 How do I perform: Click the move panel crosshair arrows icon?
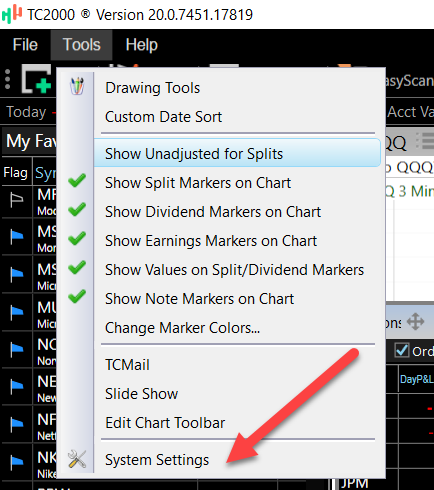[x=415, y=322]
